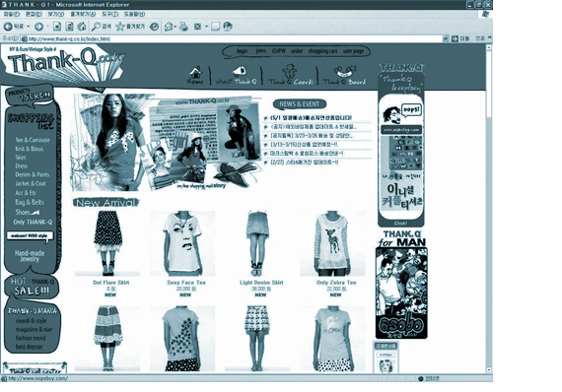Click the asobo THANK-Q for MAN banner
The image size is (562, 392).
pyautogui.click(x=401, y=285)
